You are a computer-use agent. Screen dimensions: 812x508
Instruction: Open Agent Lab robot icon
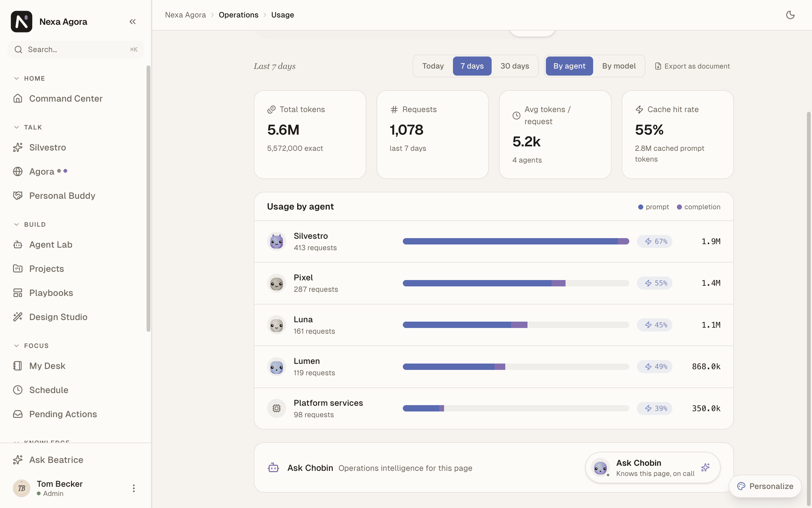point(18,244)
